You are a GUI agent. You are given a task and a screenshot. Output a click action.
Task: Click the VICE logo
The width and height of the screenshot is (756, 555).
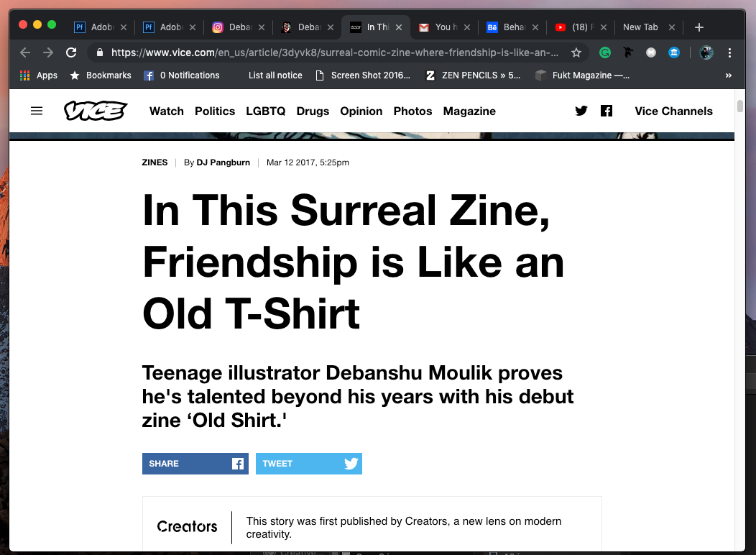click(x=96, y=111)
